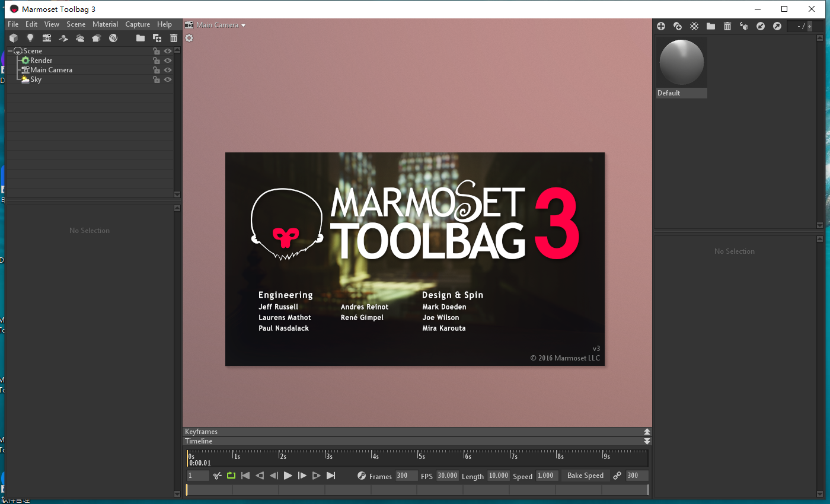Duplicate the selected material
Viewport: 830px width, 504px height.
pyautogui.click(x=678, y=26)
